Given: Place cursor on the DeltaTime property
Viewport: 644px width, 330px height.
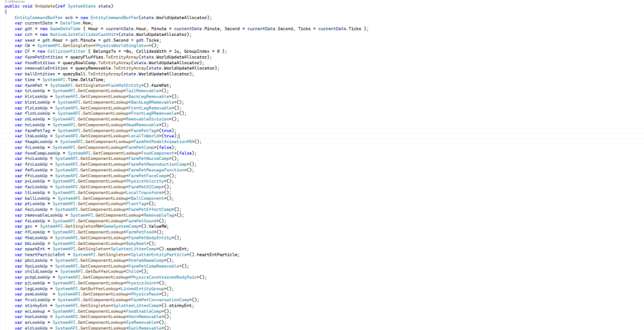Looking at the screenshot, I should (x=97, y=80).
